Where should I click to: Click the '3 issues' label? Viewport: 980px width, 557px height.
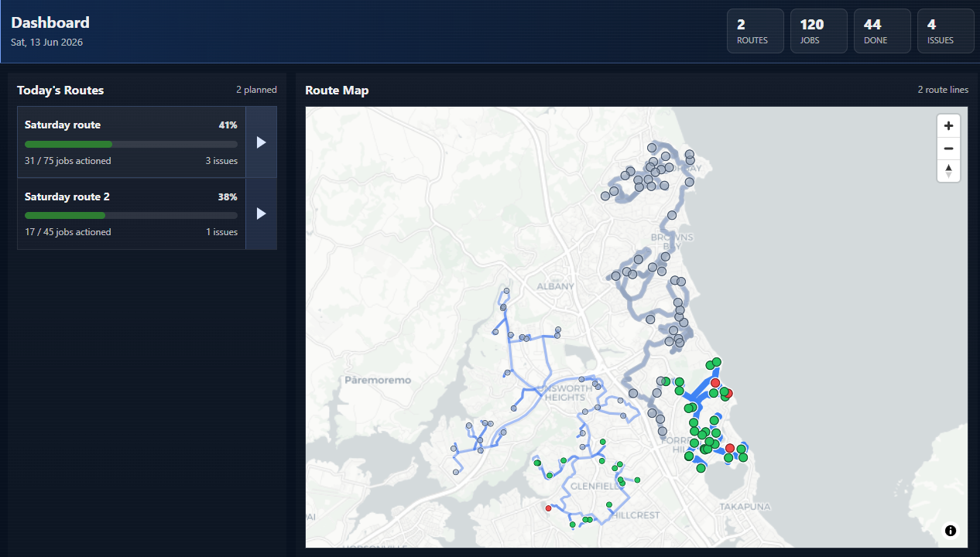click(x=221, y=161)
